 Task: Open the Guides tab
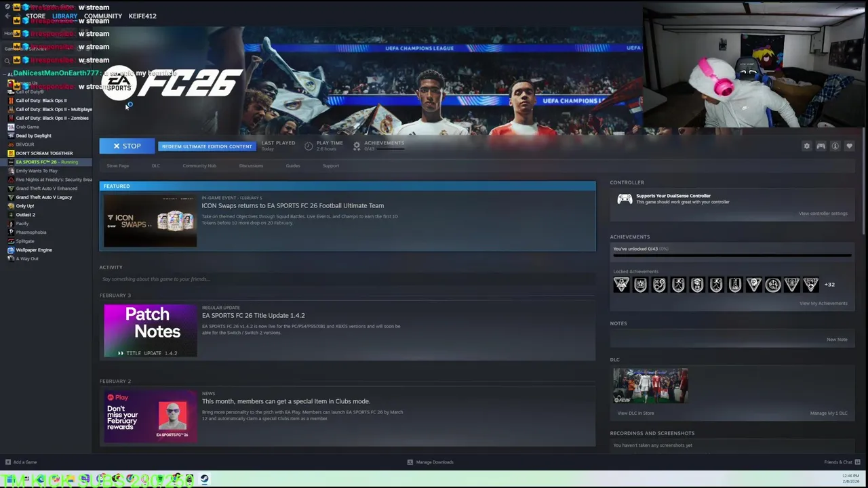293,165
